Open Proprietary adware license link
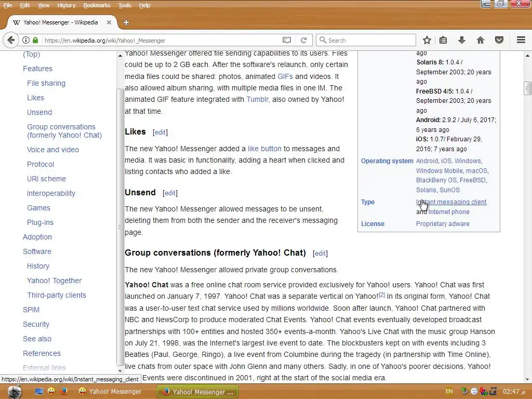The width and height of the screenshot is (532, 399). tap(443, 224)
